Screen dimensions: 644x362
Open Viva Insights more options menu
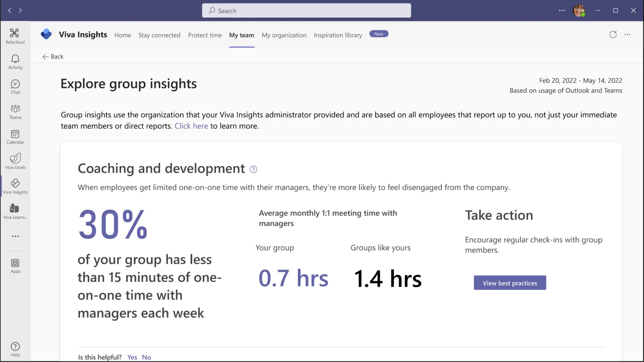tap(627, 35)
